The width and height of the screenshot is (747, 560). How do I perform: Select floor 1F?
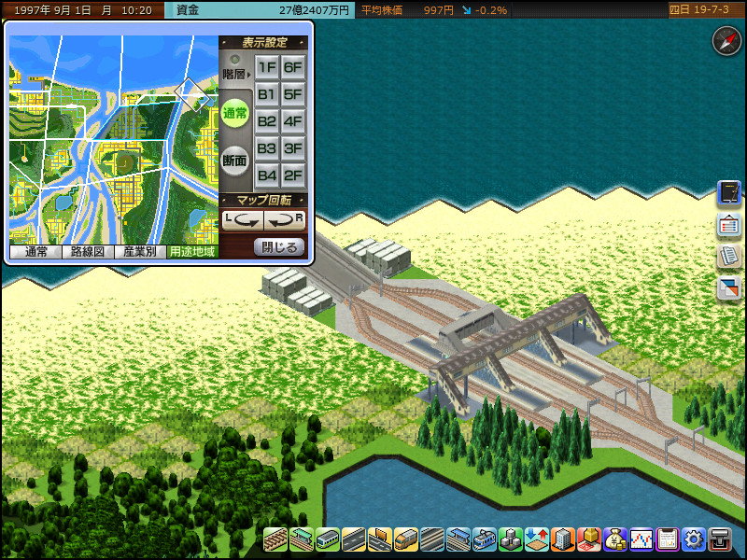click(267, 67)
